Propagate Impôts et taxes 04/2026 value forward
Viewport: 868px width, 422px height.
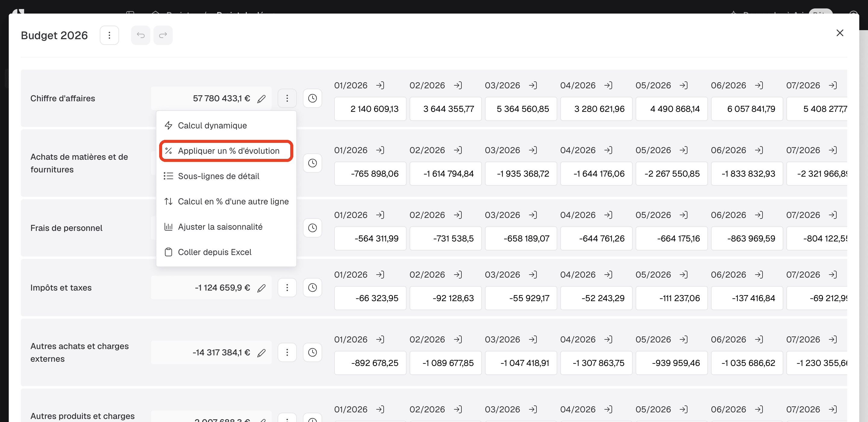click(x=608, y=275)
